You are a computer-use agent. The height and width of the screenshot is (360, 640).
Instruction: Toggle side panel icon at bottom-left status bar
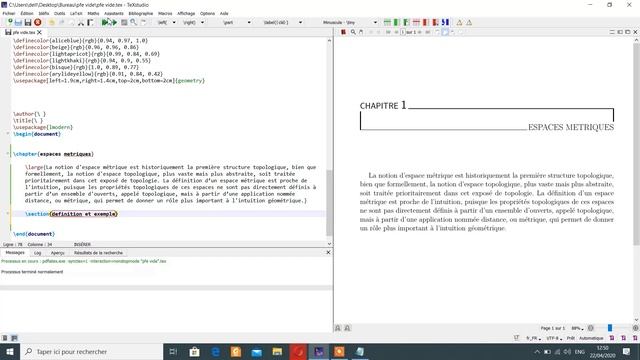pyautogui.click(x=5, y=338)
